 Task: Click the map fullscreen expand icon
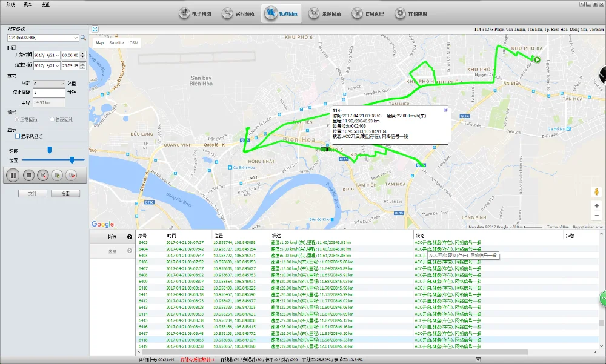coord(95,29)
